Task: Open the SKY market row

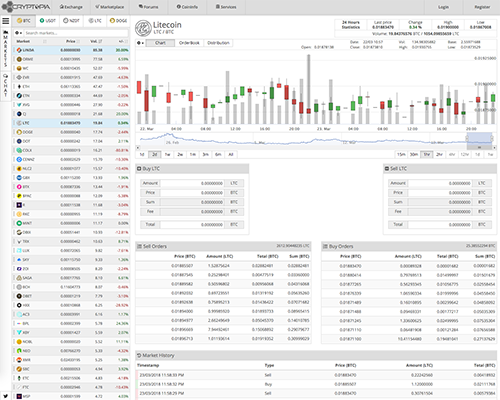Action: [71, 259]
